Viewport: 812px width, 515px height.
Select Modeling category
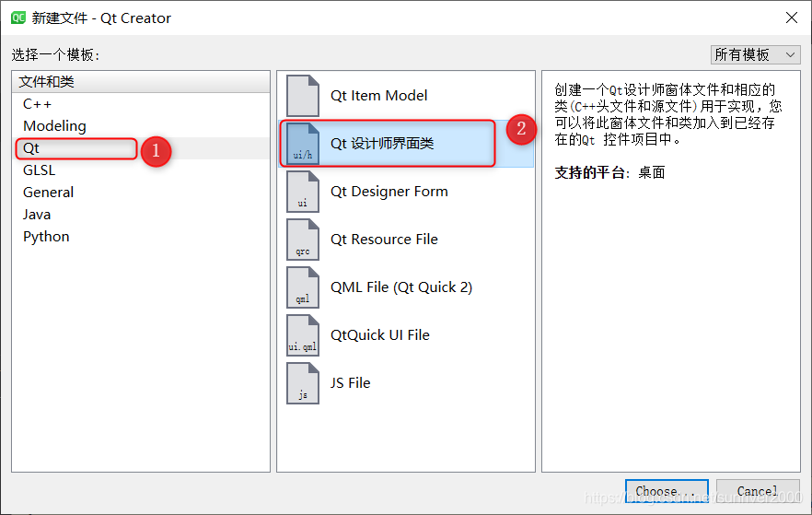(x=141, y=126)
